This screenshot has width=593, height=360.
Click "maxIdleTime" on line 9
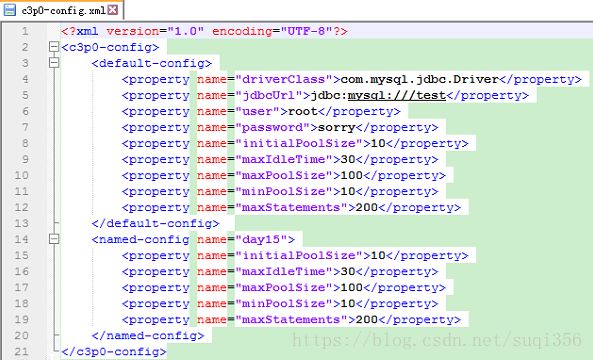(284, 159)
